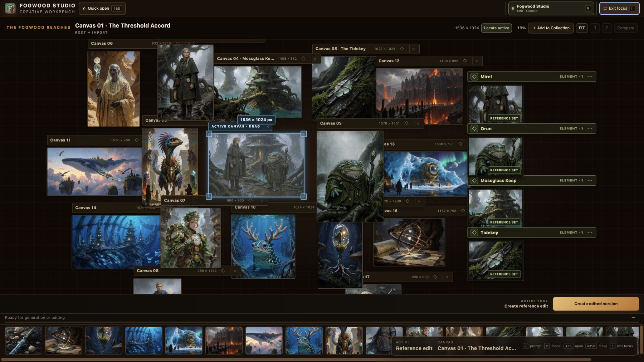Click the rotate right arrow icon
The width and height of the screenshot is (644, 362).
pos(607,28)
